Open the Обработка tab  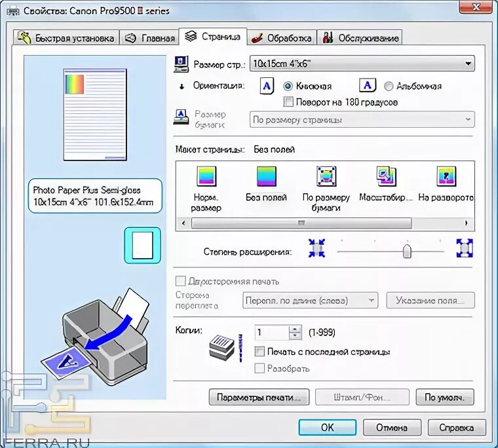(282, 38)
